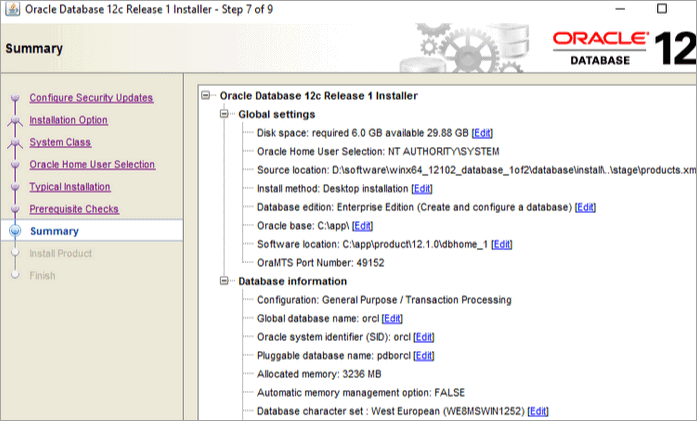Edit the Oracle system identifier (SID)
Screen dimensions: 697x421
[x=424, y=337]
